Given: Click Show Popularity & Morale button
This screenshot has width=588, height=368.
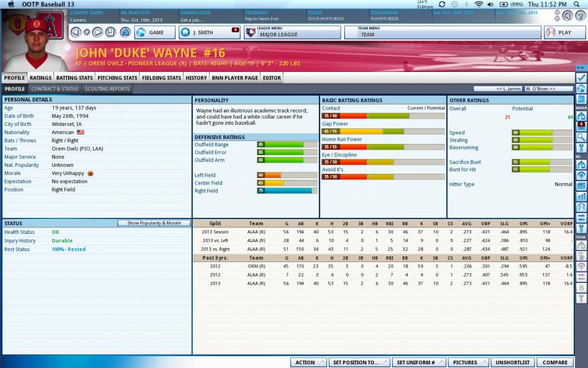Looking at the screenshot, I should pos(154,223).
